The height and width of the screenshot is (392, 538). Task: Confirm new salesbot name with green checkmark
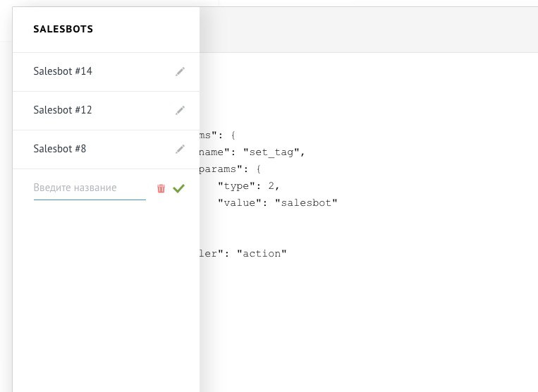tap(179, 188)
